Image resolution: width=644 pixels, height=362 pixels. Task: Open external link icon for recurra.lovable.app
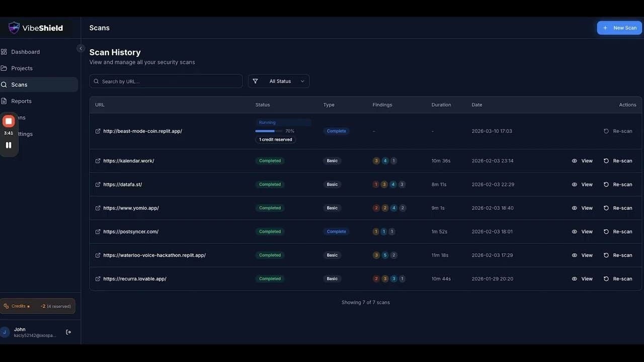click(x=98, y=279)
